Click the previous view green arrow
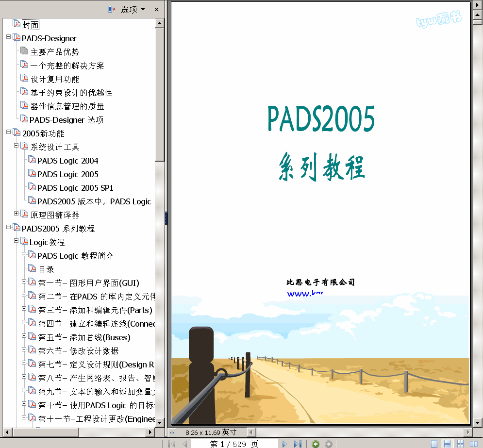483x448 pixels. 316,444
